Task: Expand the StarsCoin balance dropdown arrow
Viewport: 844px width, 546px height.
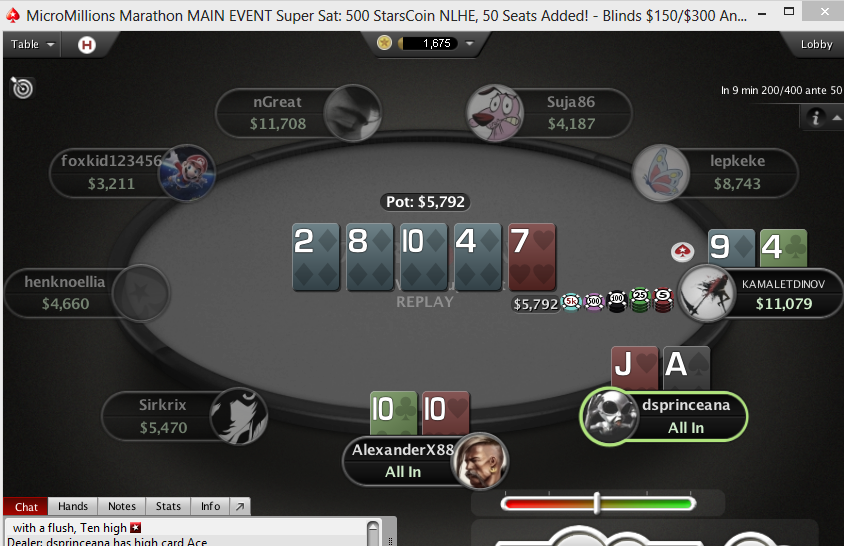Action: (469, 43)
